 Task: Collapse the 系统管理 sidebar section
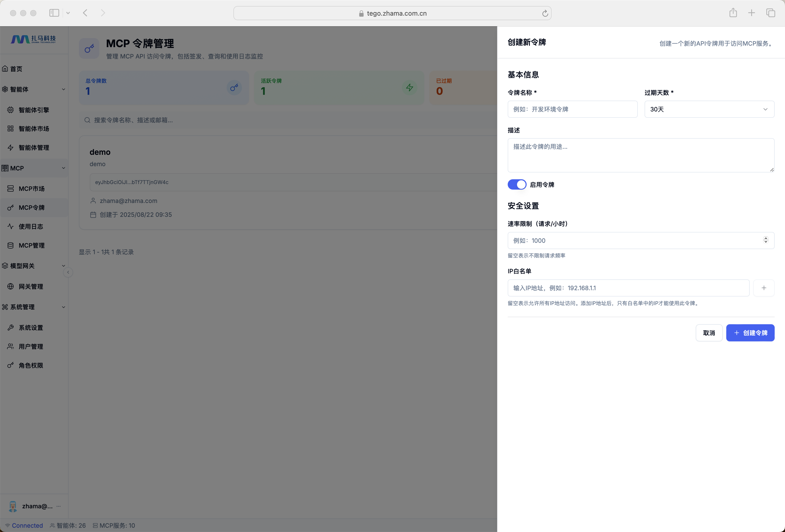pos(64,307)
